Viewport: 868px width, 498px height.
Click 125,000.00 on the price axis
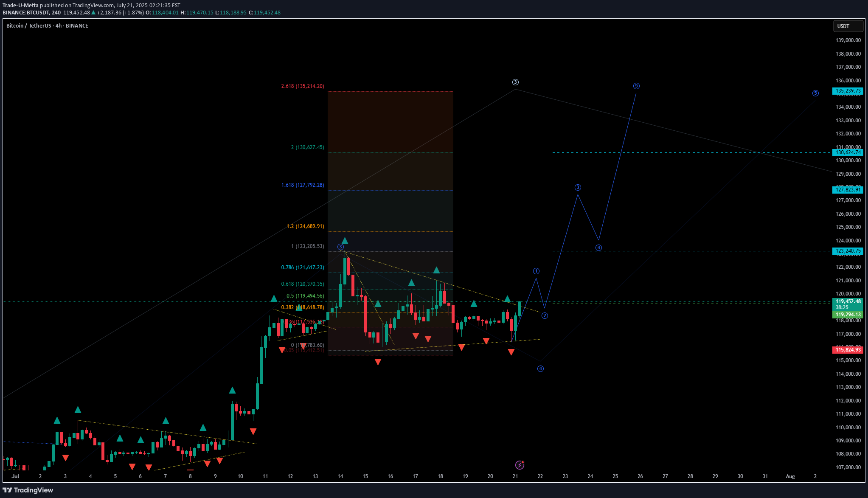coord(848,227)
